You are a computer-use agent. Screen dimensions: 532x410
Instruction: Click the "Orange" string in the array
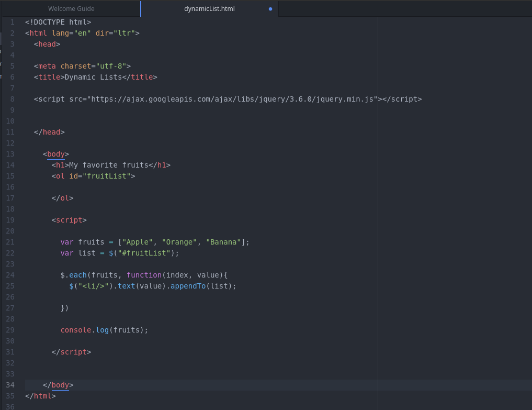point(179,242)
